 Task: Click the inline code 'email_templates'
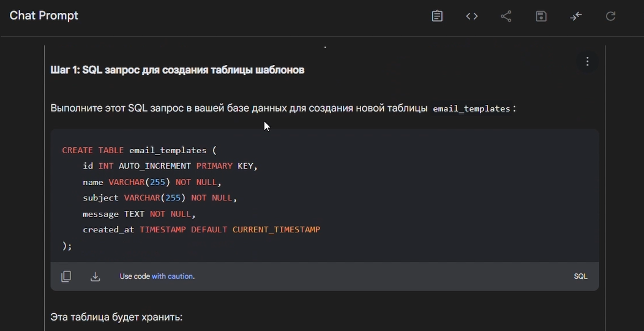tap(471, 108)
